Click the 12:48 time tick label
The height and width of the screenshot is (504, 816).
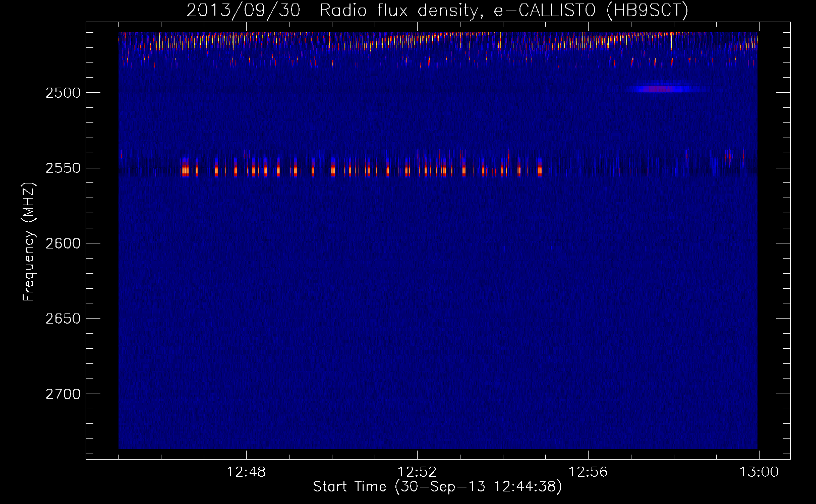246,472
